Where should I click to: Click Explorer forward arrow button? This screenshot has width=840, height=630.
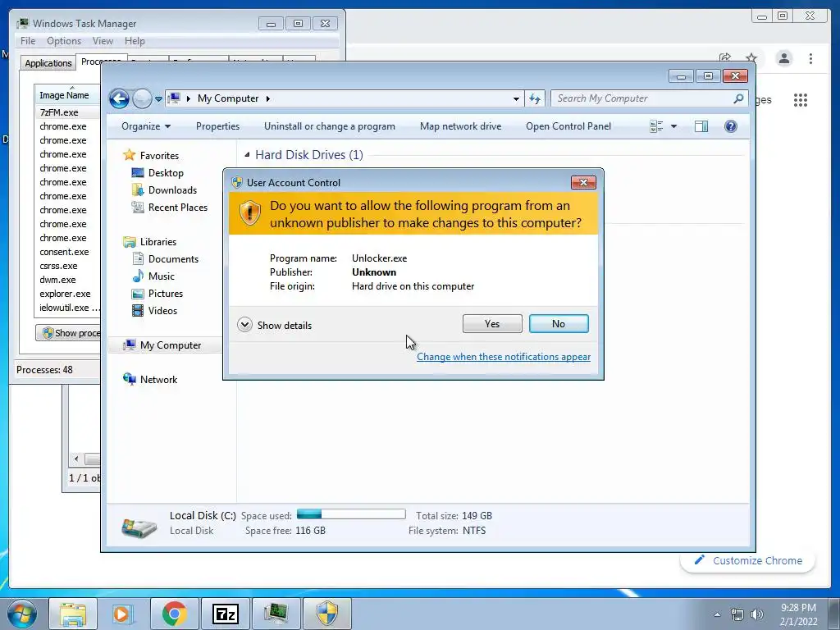pos(142,98)
